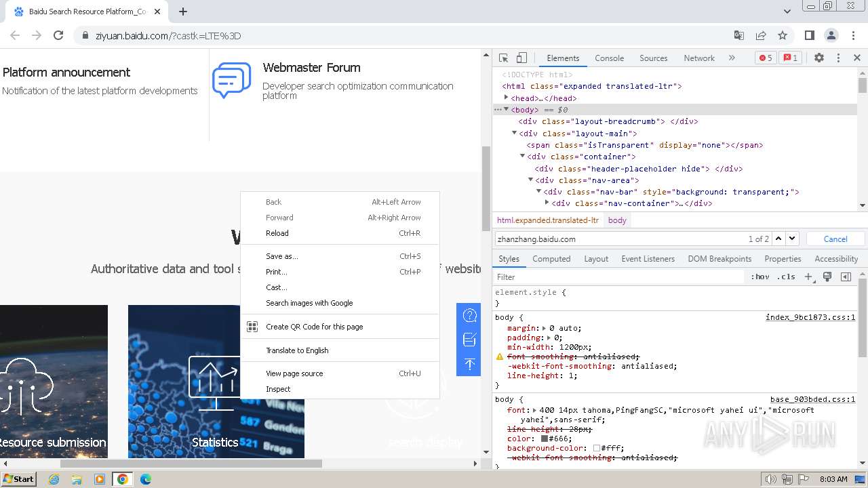Collapse the nav-area div node
Image resolution: width=868 pixels, height=488 pixels.
coord(530,180)
